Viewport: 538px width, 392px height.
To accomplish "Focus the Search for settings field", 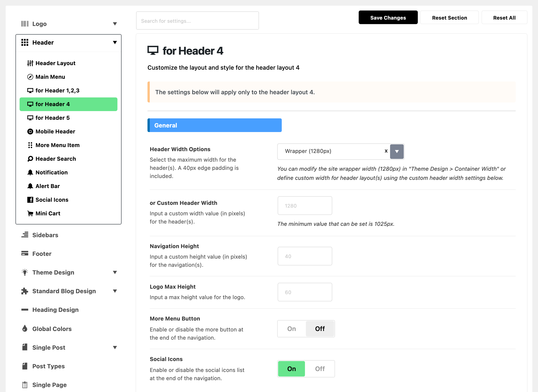I will click(x=197, y=21).
